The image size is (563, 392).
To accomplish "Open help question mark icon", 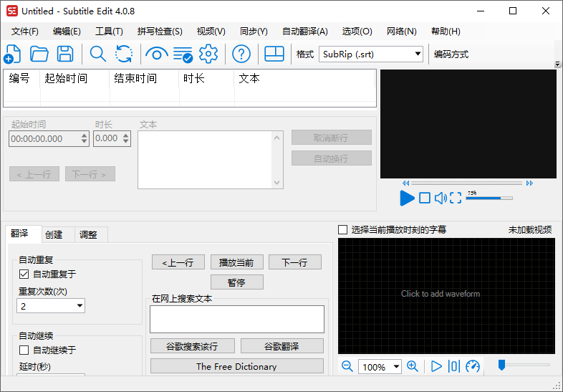I will coord(241,54).
